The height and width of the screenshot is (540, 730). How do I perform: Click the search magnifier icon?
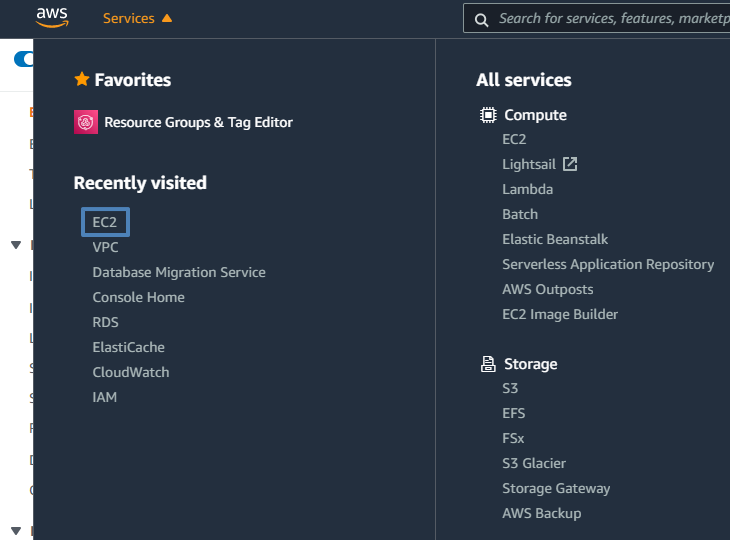pos(481,19)
